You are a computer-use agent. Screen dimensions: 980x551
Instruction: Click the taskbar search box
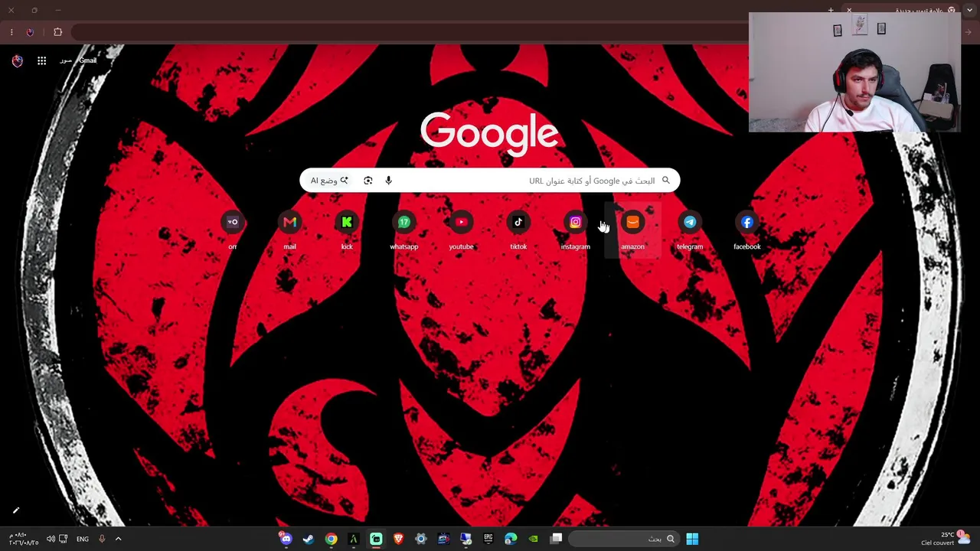coord(625,539)
